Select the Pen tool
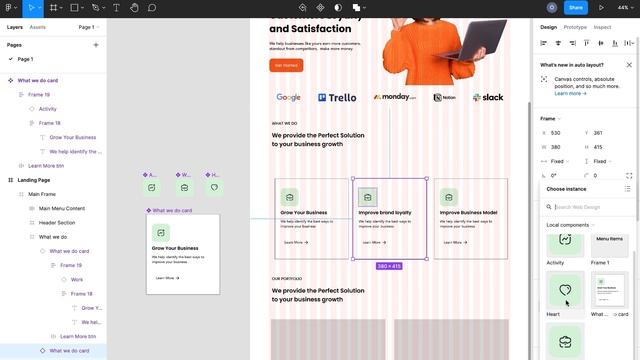 coord(96,8)
